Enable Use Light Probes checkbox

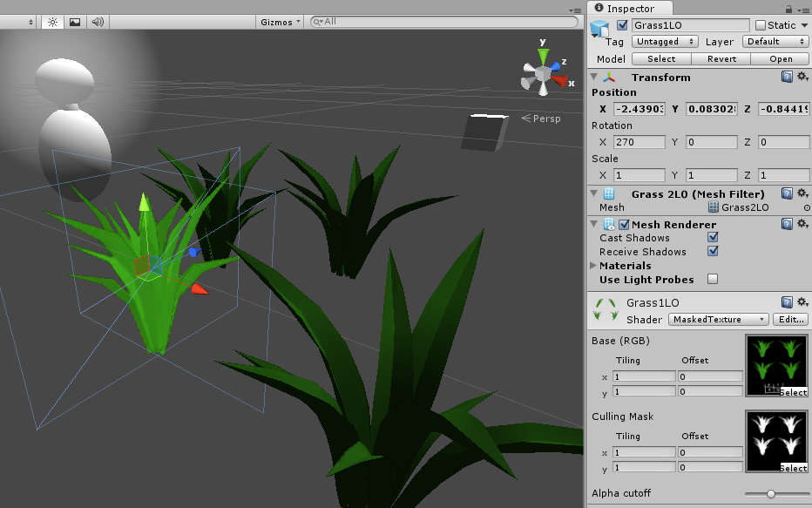tap(713, 280)
